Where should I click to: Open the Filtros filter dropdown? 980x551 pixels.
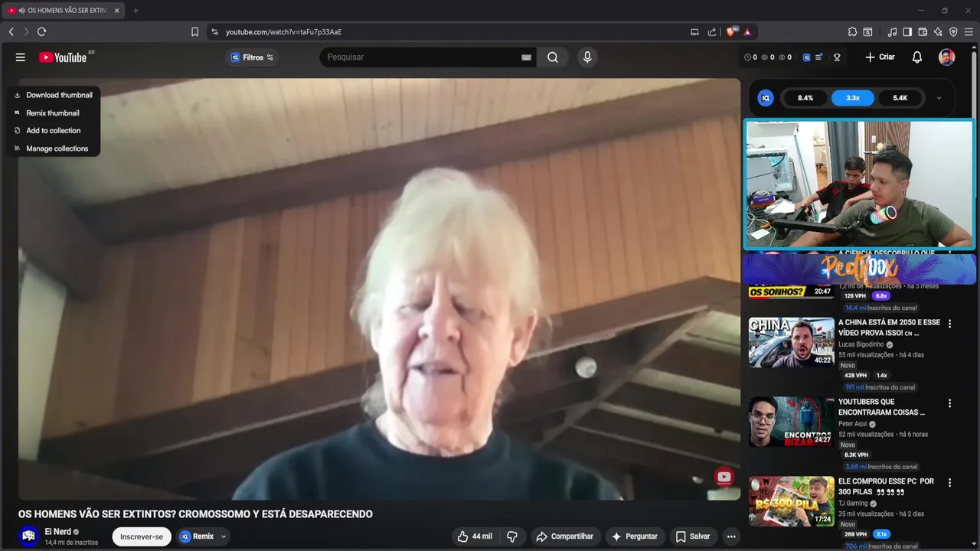pyautogui.click(x=253, y=57)
